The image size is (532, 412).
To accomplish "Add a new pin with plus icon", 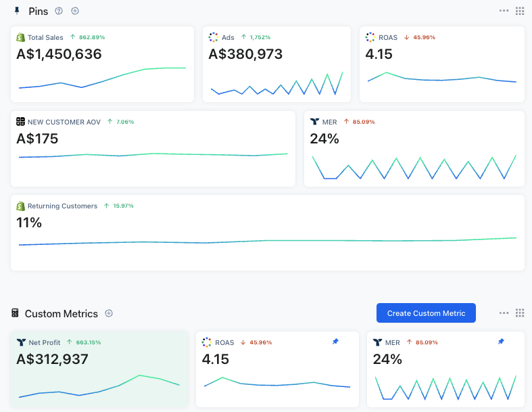I will point(75,11).
